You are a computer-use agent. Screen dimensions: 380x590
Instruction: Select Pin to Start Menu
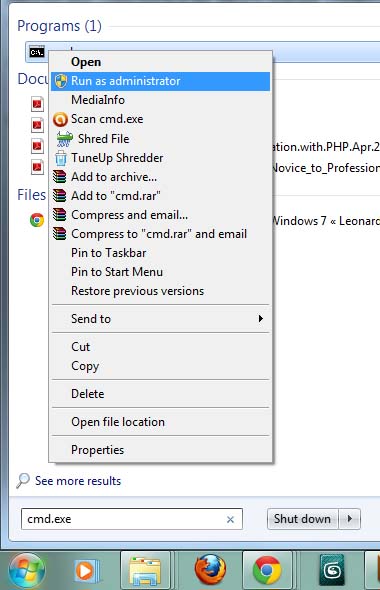coord(161,272)
